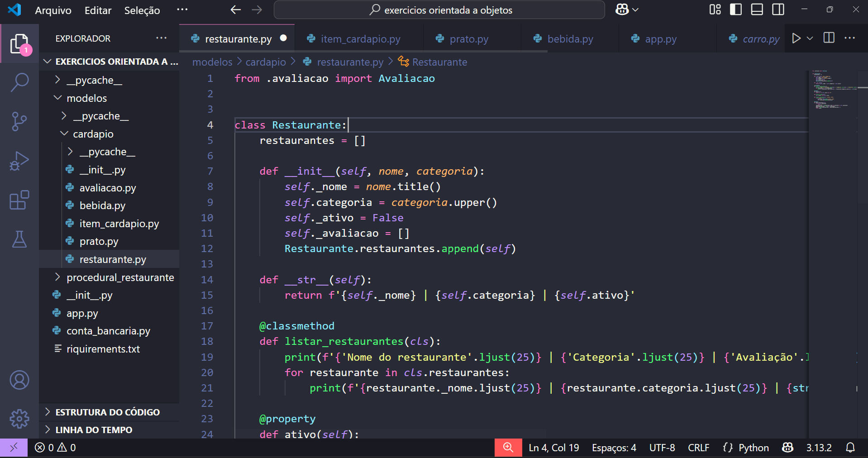Image resolution: width=868 pixels, height=458 pixels.
Task: Go back with the left arrow
Action: [235, 10]
